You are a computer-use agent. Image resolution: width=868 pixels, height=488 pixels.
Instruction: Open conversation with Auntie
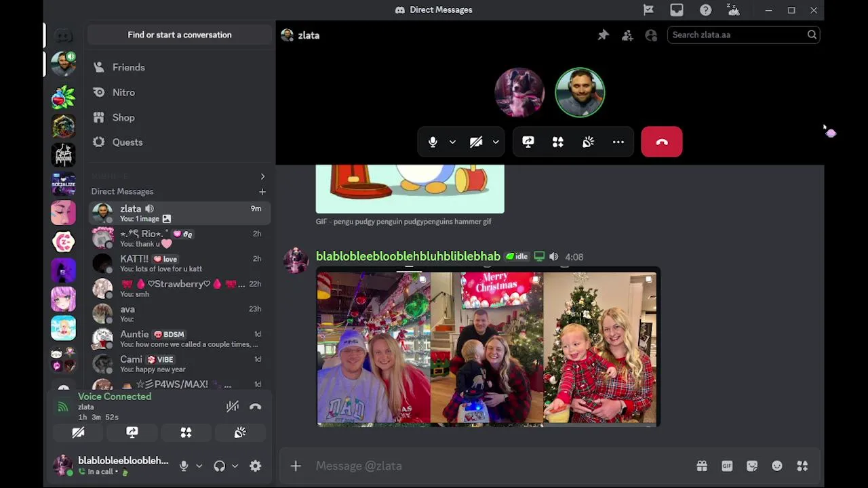[x=180, y=339]
